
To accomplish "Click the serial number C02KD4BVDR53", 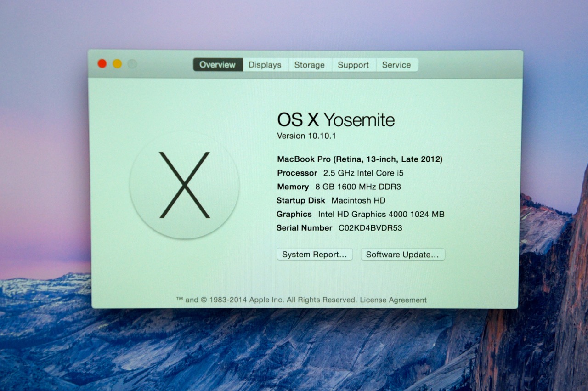I will point(370,228).
